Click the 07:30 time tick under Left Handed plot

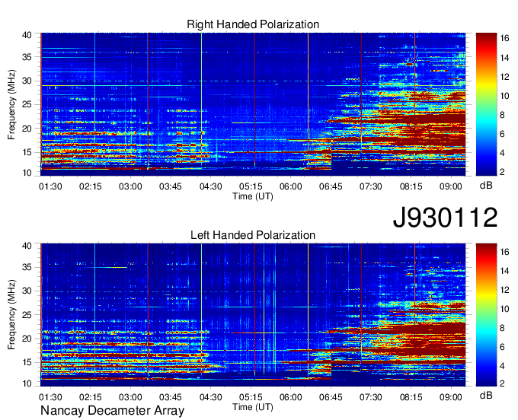click(371, 397)
